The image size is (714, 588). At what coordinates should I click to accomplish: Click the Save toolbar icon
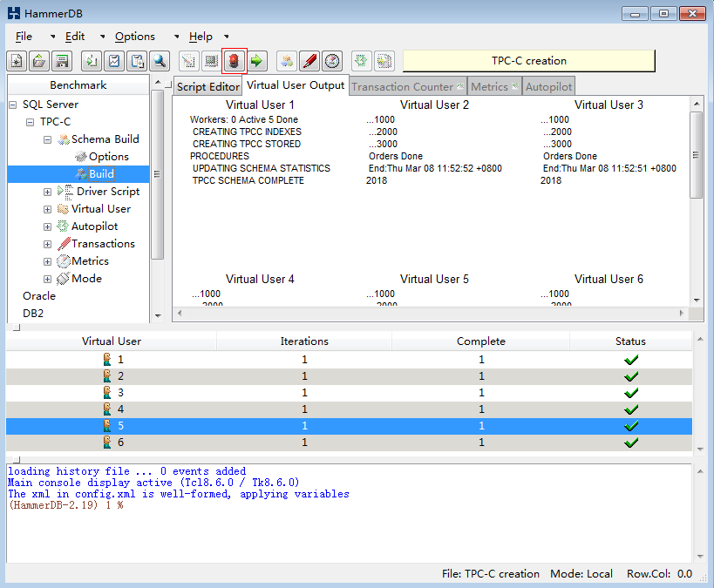click(x=62, y=61)
